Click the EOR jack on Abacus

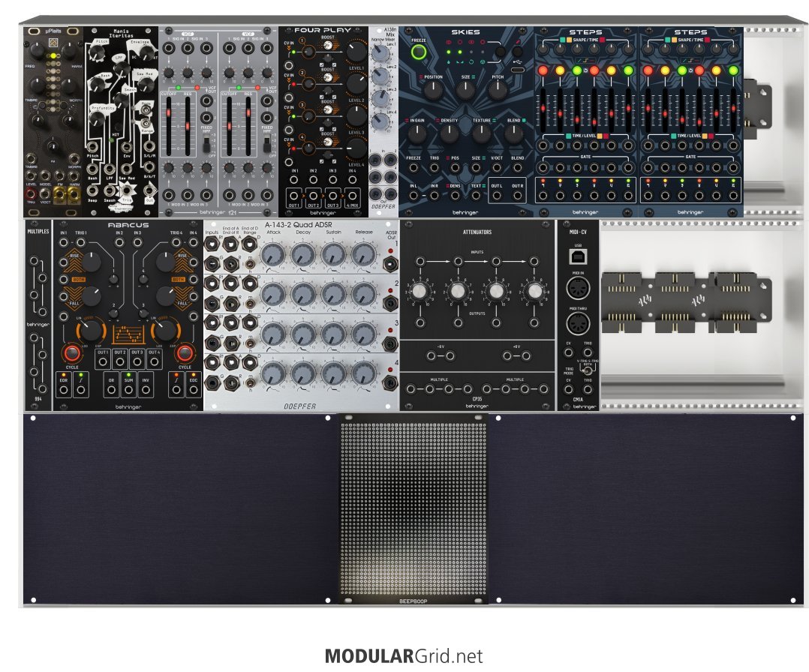click(x=64, y=390)
